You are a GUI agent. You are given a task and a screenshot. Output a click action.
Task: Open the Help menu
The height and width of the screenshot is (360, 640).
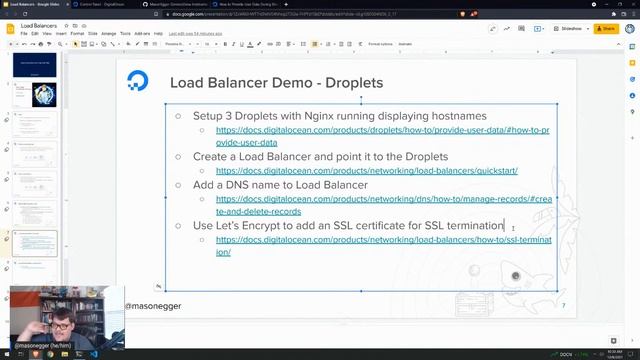[x=158, y=34]
